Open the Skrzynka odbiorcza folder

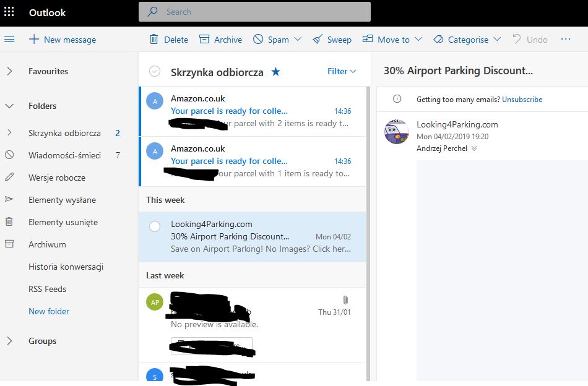(64, 133)
